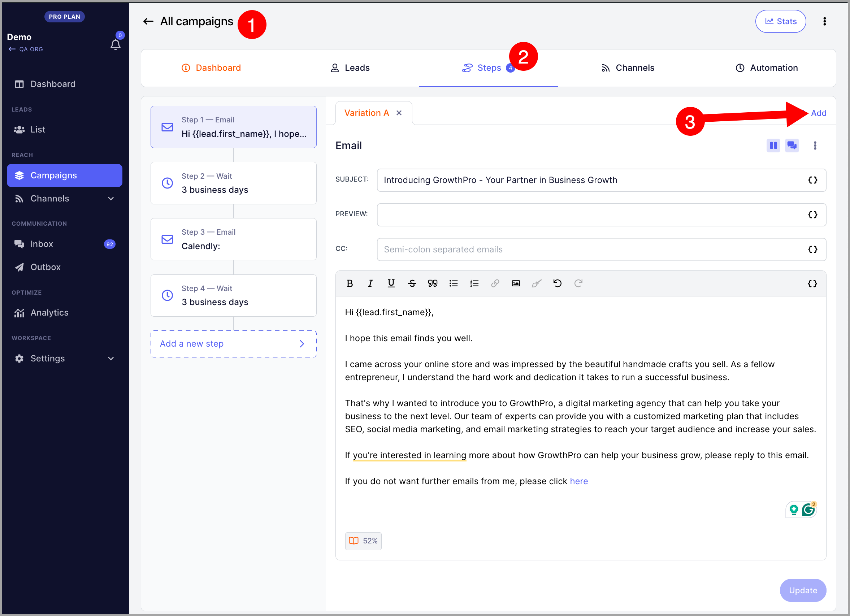Insert a variable in the CC field
Screen dimensions: 850x616
coord(812,250)
